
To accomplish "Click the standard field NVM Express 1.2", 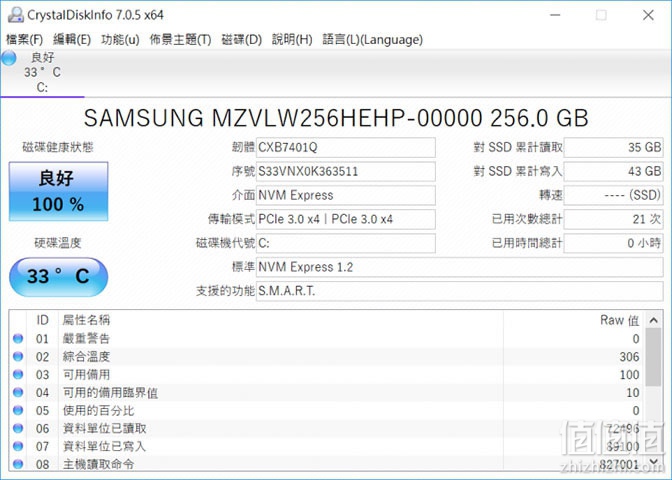I will pos(459,267).
